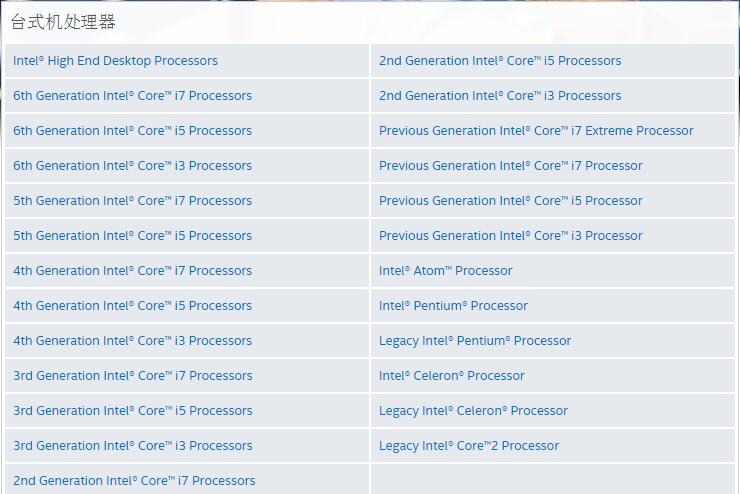Open Previous Generation Core i7 Extreme Processor

[536, 131]
